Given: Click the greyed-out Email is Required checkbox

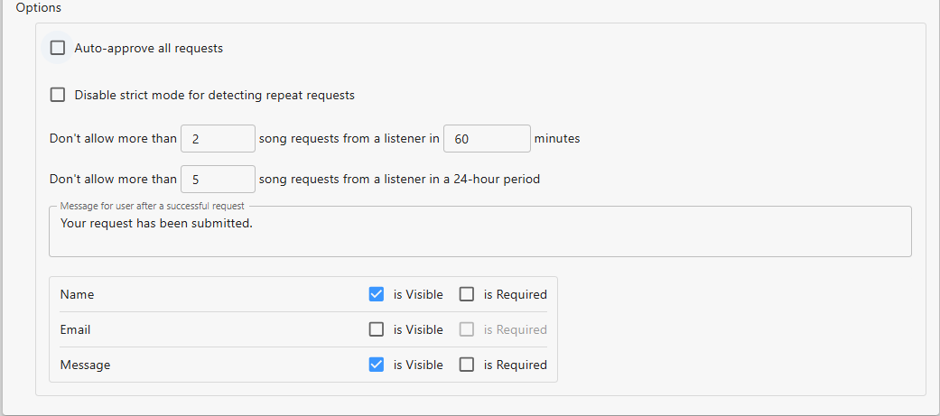Looking at the screenshot, I should tap(467, 330).
